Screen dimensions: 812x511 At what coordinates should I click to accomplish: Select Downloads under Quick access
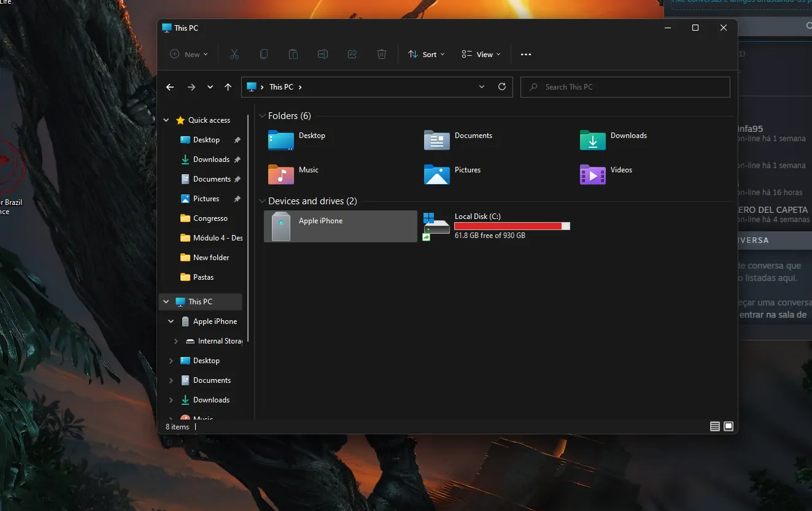[x=211, y=159]
